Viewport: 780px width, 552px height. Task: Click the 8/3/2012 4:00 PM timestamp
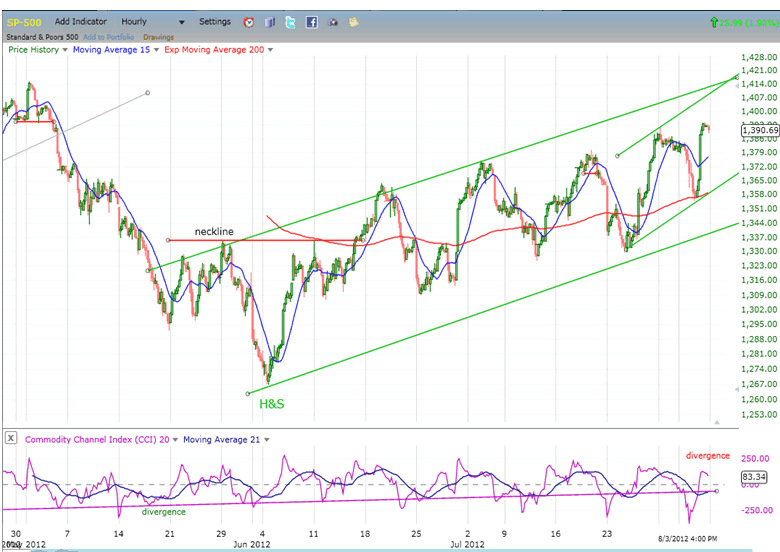pyautogui.click(x=687, y=539)
